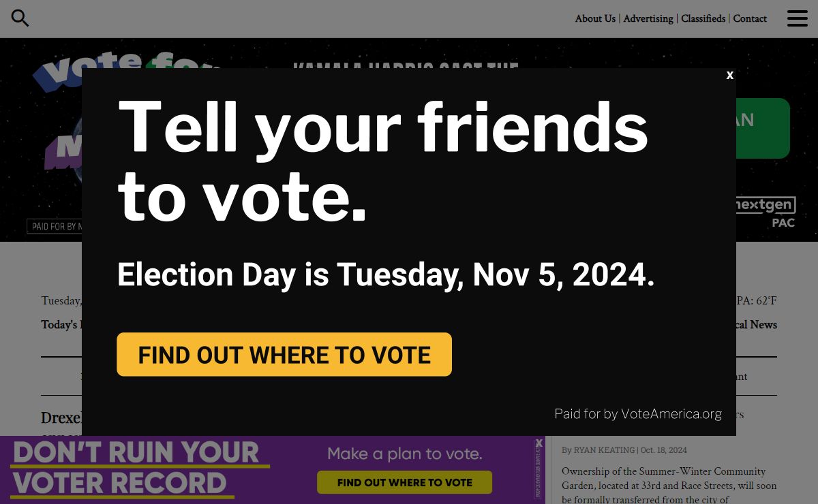Click yellow Find Out Where to Vote button
Image resolution: width=818 pixels, height=504 pixels.
click(x=284, y=354)
